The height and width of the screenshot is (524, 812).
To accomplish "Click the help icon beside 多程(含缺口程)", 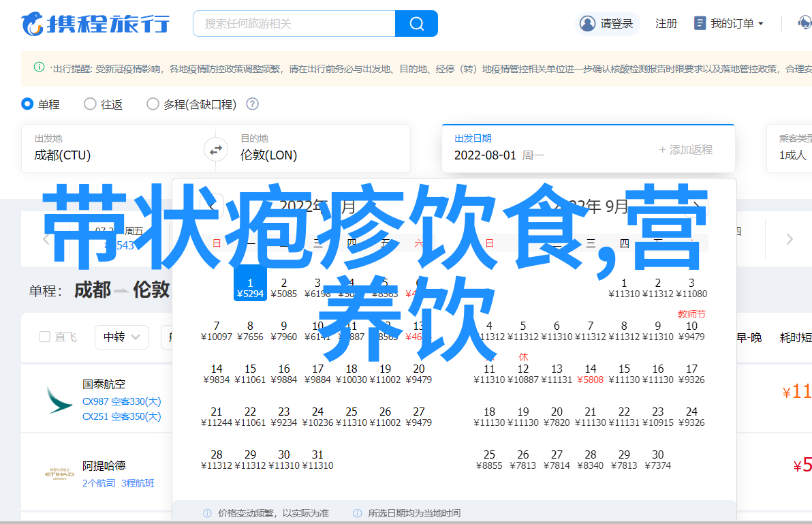I will click(x=252, y=104).
